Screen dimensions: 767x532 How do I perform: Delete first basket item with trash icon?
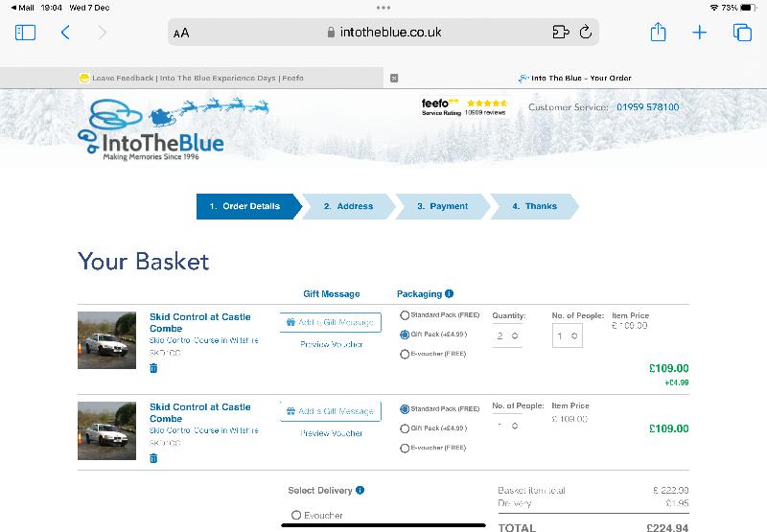[153, 368]
